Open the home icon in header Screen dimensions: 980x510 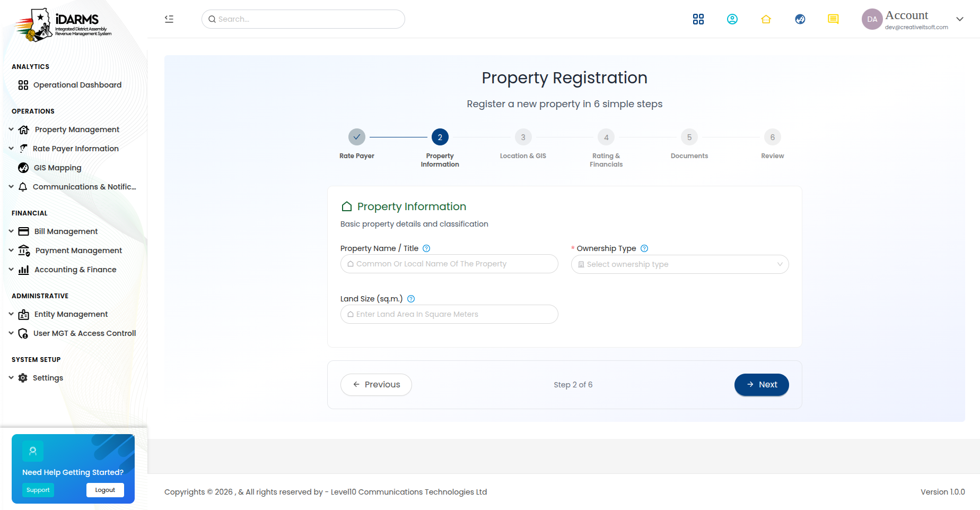[x=766, y=19]
